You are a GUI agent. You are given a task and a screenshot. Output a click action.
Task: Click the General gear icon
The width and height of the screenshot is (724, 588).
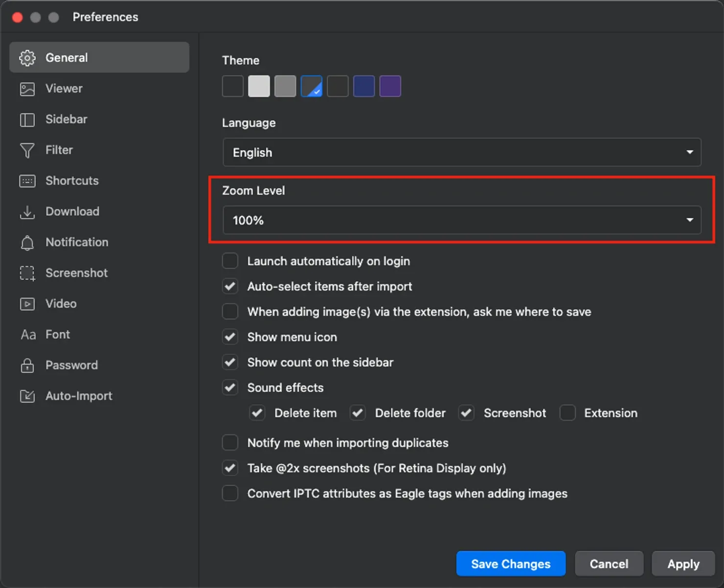pyautogui.click(x=27, y=58)
